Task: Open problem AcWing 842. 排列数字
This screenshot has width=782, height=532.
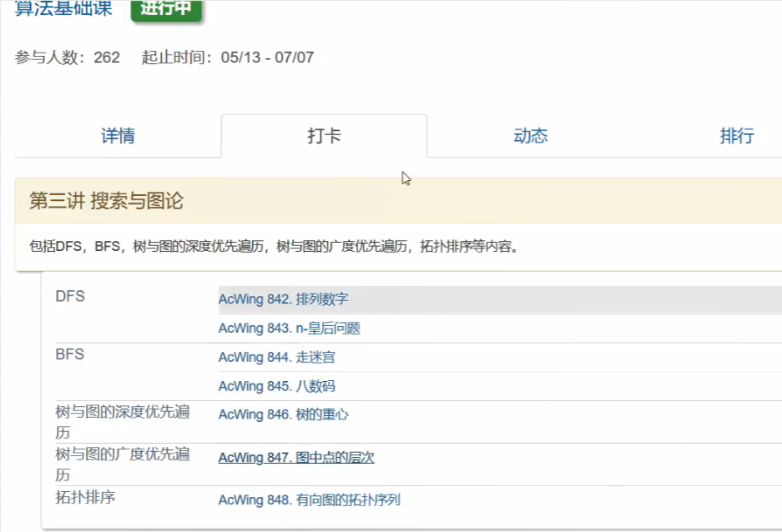Action: pos(283,299)
